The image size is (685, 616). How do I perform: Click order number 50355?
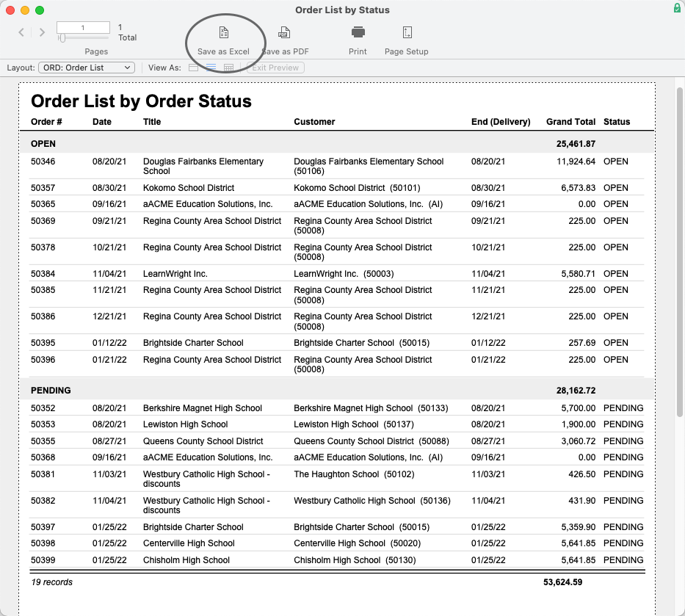pyautogui.click(x=43, y=441)
